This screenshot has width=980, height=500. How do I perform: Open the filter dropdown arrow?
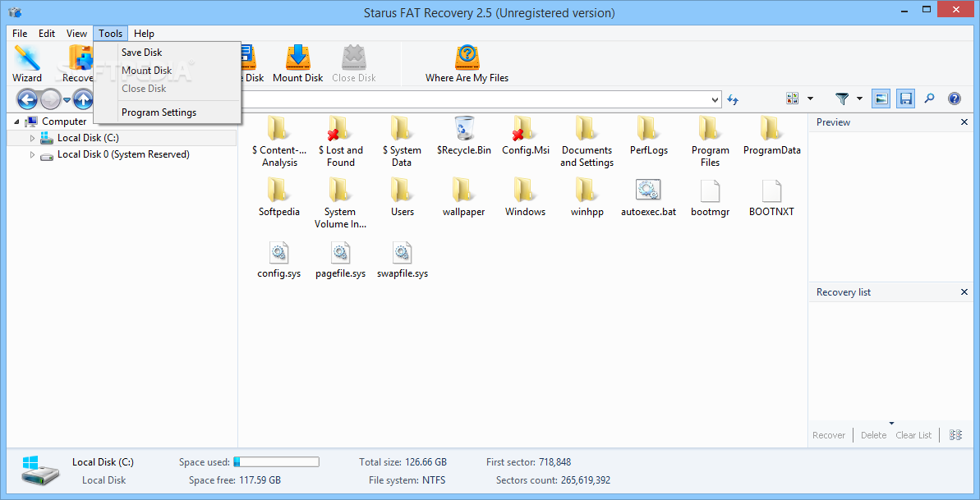tap(859, 99)
